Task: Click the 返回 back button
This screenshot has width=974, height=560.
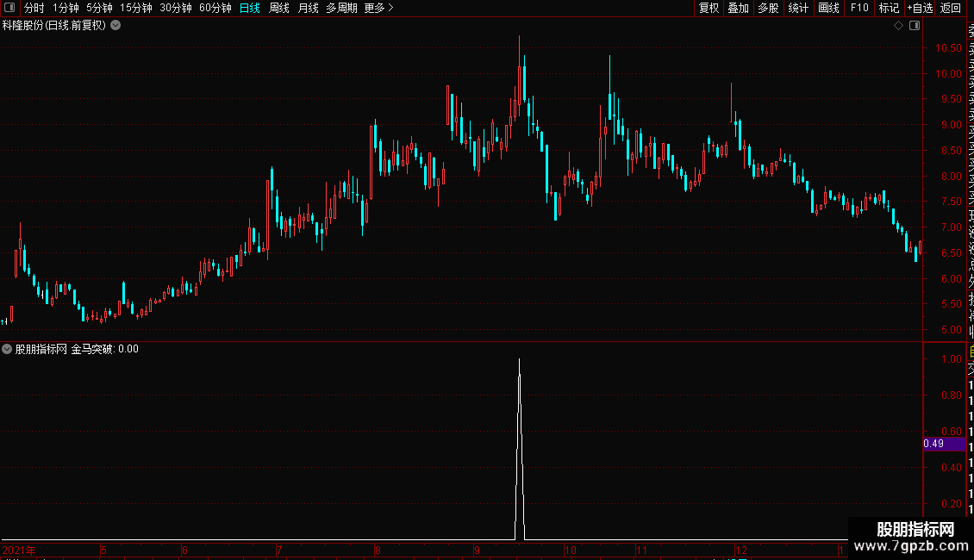Action: tap(951, 8)
